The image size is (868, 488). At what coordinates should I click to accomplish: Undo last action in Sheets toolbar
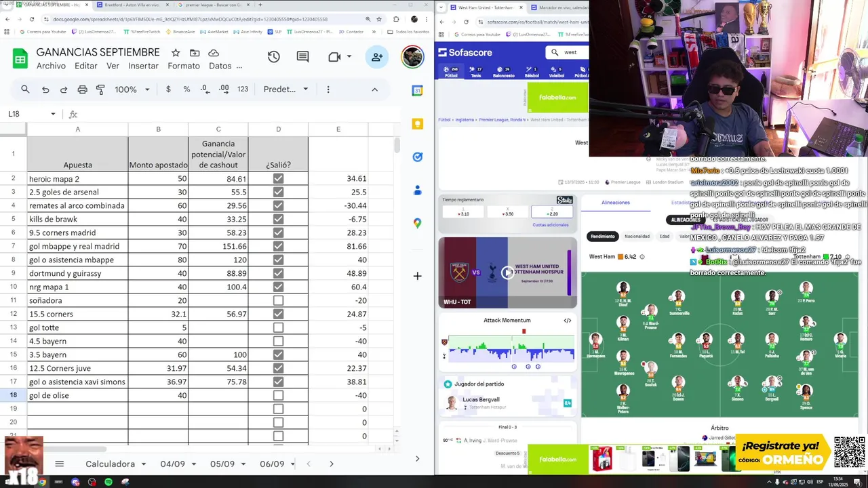click(x=45, y=89)
